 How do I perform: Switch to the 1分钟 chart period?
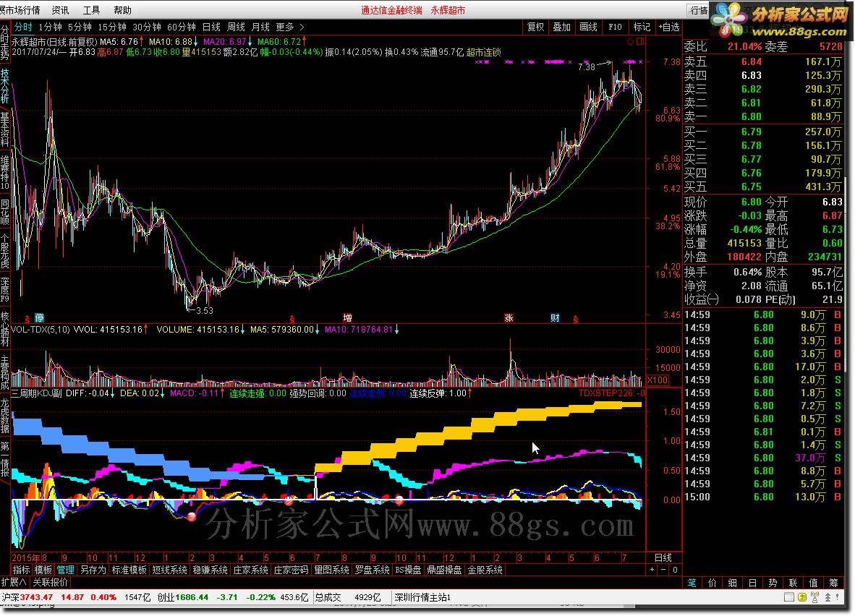point(50,27)
